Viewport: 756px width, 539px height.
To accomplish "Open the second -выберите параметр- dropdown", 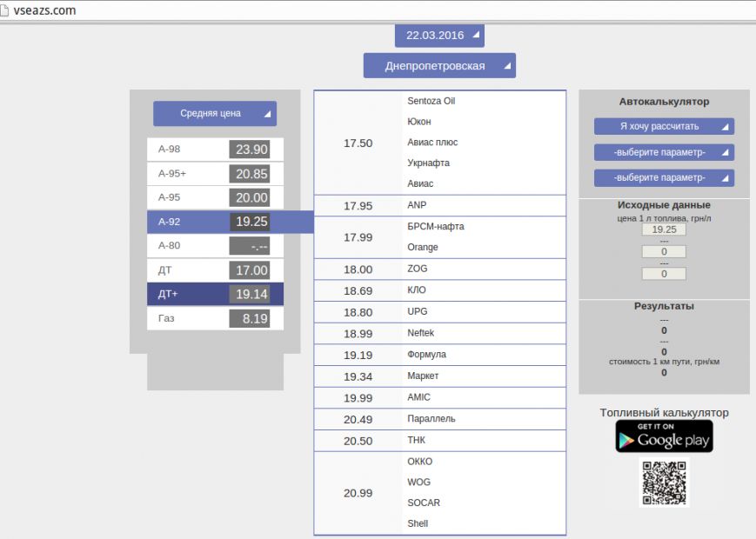I will [664, 177].
